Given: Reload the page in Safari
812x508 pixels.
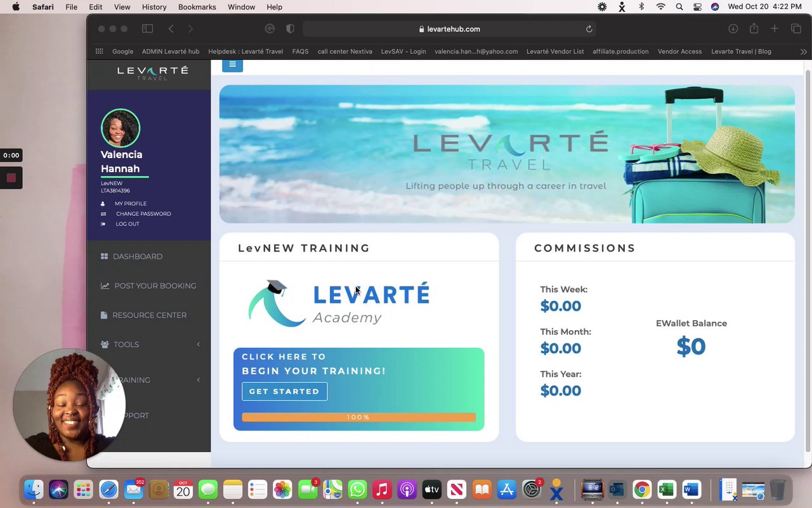Looking at the screenshot, I should coord(589,29).
